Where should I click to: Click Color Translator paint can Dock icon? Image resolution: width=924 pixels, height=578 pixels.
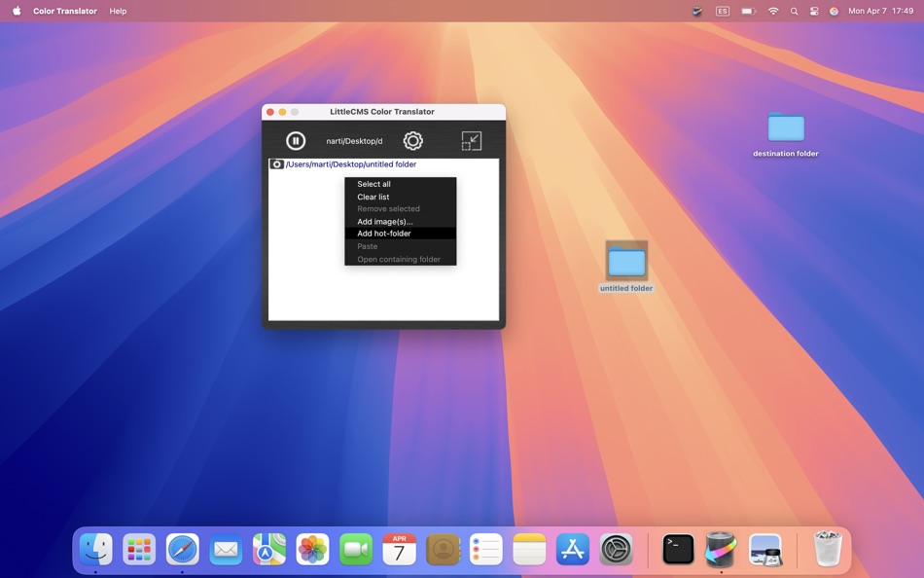[722, 549]
